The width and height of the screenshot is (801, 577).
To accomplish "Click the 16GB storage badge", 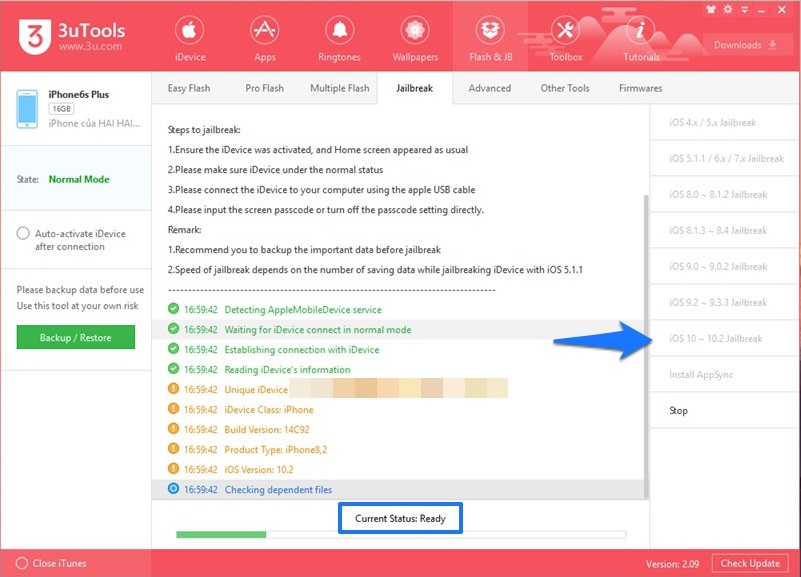I will click(x=61, y=109).
